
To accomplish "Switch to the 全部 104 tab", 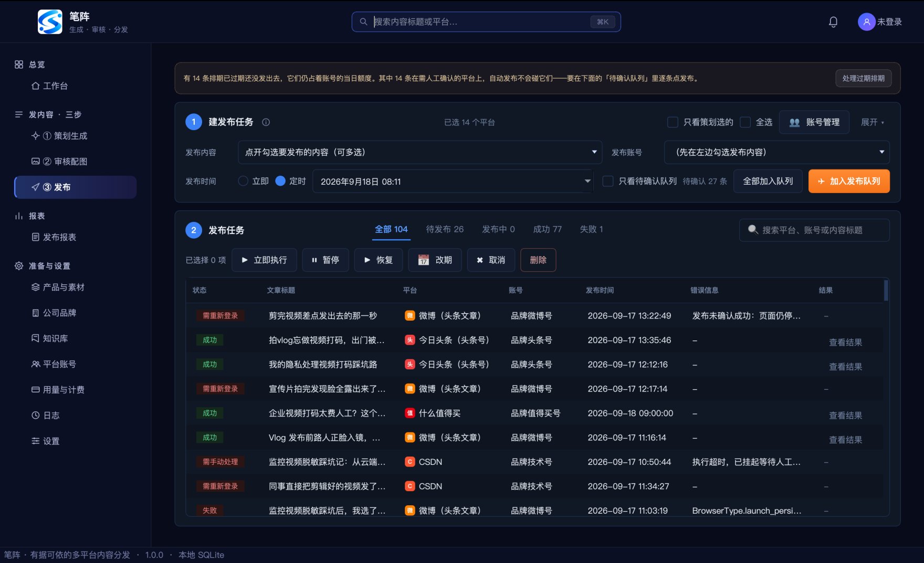I will click(x=391, y=229).
